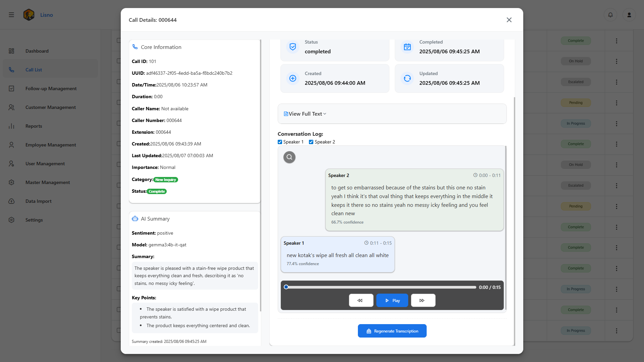Uncheck the Speaker 1 checkbox
Viewport: 644px width, 362px height.
(280, 142)
